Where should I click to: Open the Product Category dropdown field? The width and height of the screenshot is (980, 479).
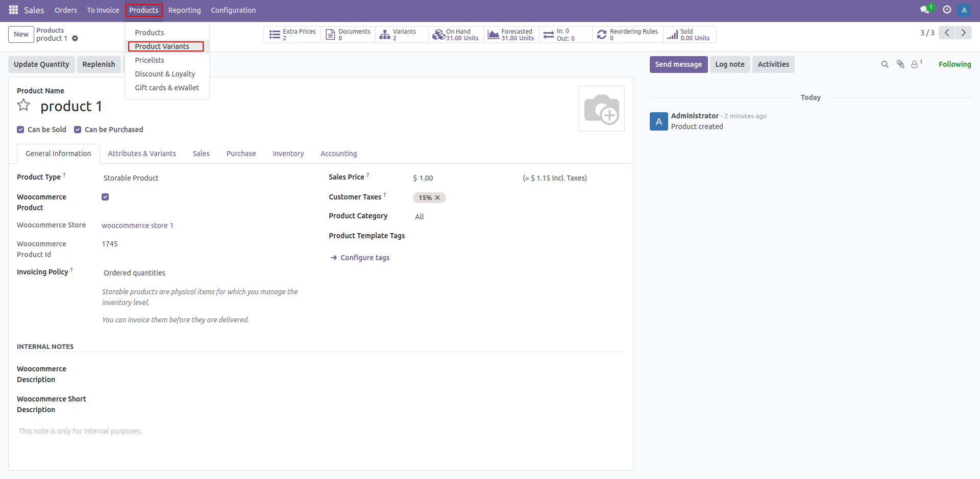click(510, 217)
